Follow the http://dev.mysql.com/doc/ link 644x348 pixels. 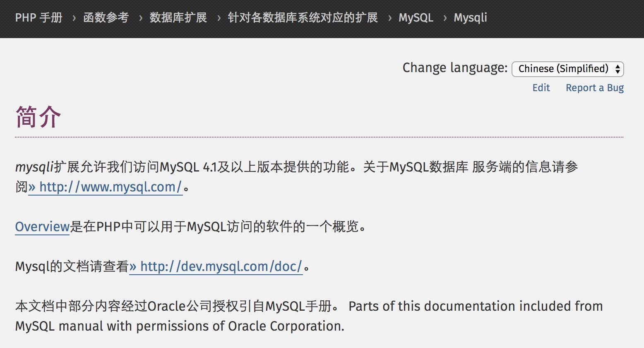[219, 266]
